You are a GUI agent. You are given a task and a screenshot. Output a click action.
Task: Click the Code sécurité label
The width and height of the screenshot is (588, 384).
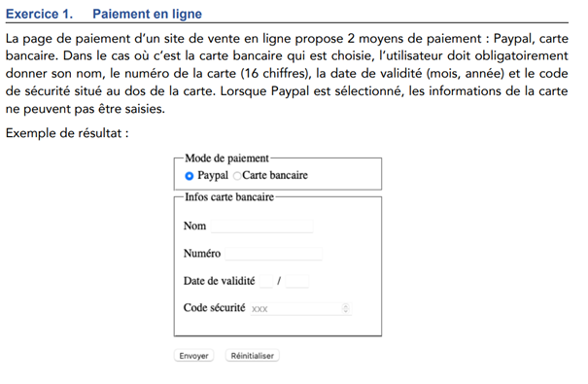pyautogui.click(x=214, y=308)
